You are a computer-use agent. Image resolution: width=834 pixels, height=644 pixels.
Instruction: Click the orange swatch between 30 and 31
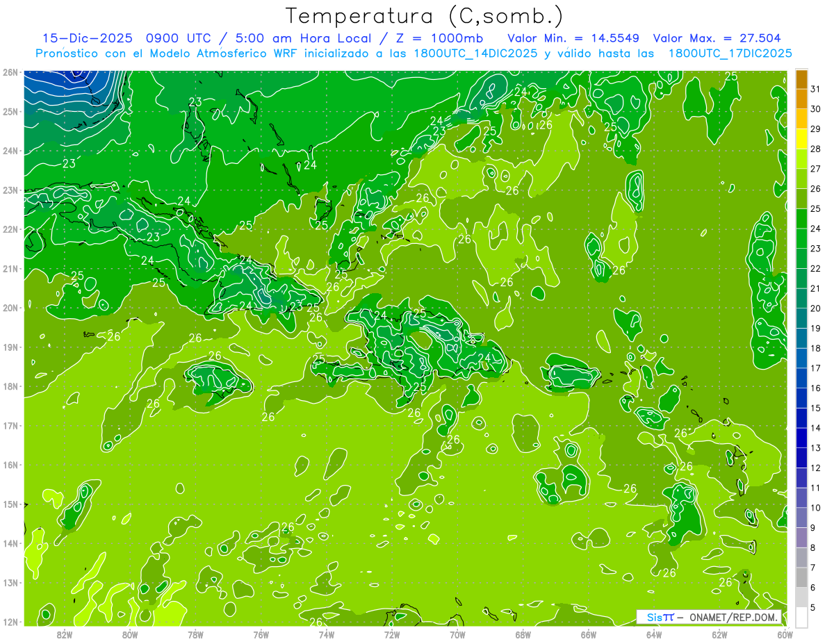[x=801, y=99]
